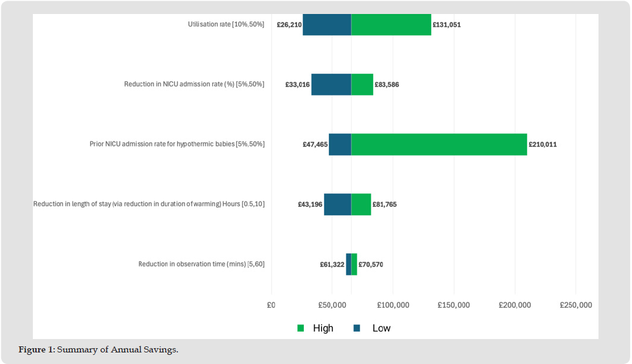This screenshot has width=632, height=364.
Task: Select the Prior NICU admission rate category label
Action: pos(177,144)
